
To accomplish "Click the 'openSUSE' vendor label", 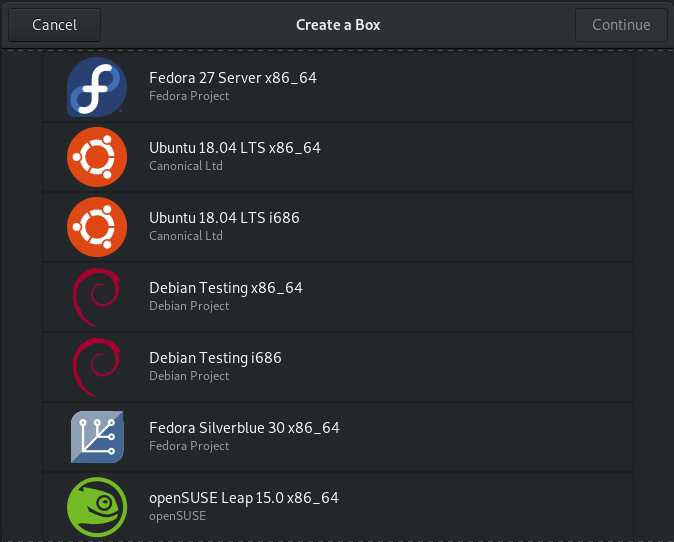I will (x=178, y=516).
